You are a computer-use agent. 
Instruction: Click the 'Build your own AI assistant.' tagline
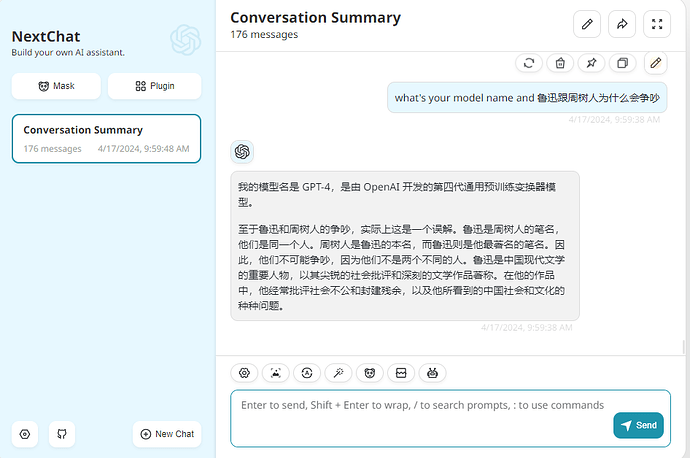(68, 52)
